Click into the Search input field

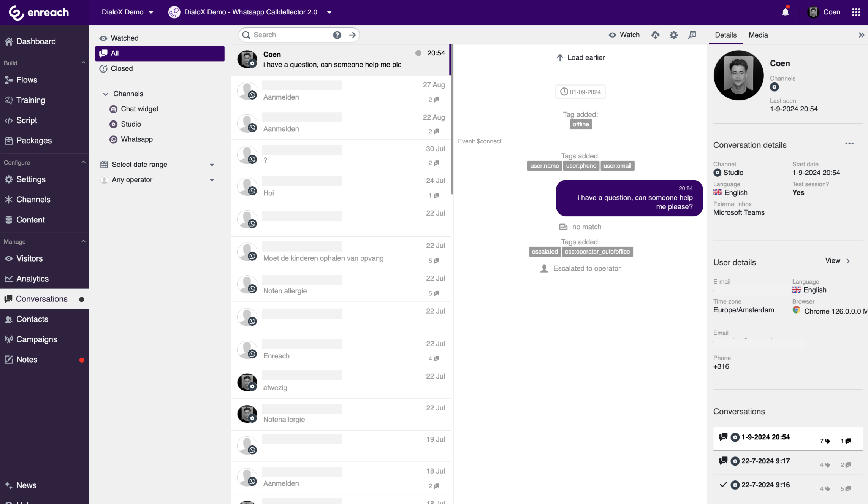[x=289, y=35]
